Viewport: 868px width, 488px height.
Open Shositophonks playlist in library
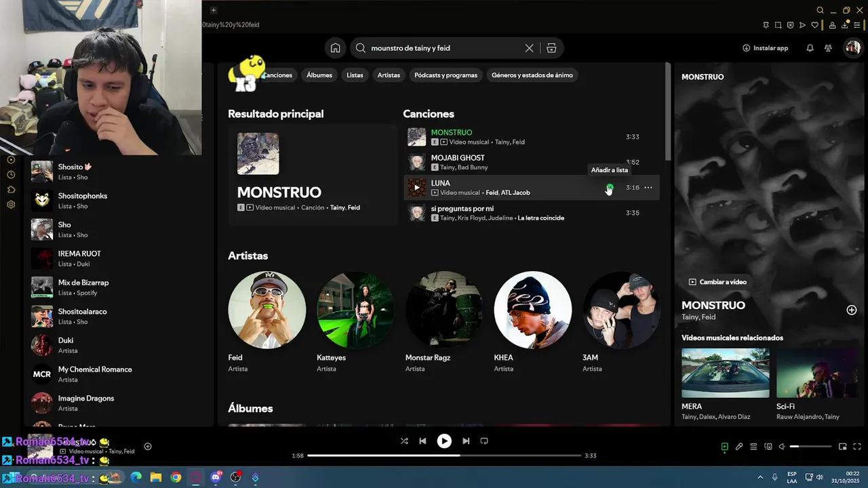pyautogui.click(x=119, y=201)
